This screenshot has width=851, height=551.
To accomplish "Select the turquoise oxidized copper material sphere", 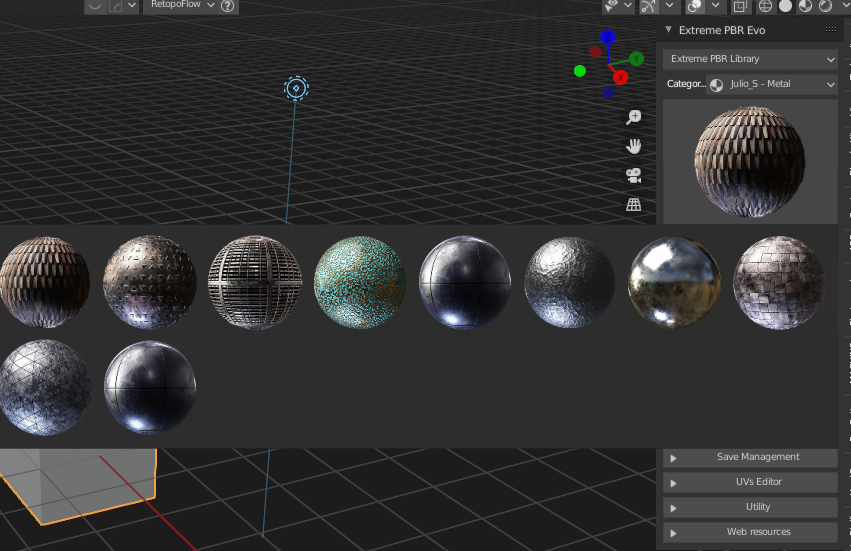I will pyautogui.click(x=360, y=282).
